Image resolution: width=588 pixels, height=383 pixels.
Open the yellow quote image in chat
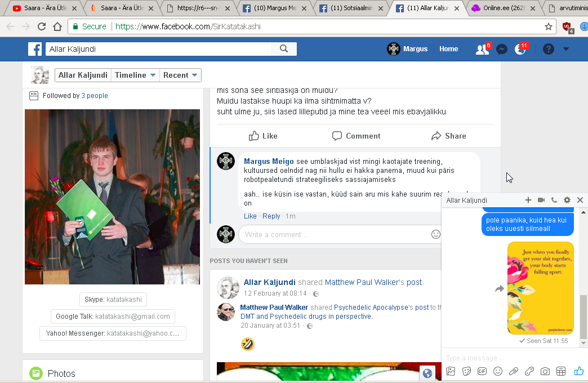coord(540,288)
